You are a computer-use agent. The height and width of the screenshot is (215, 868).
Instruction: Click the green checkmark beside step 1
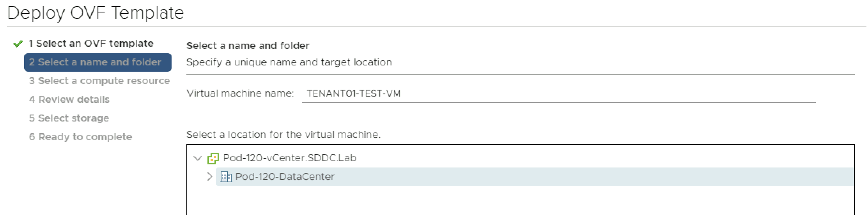18,44
